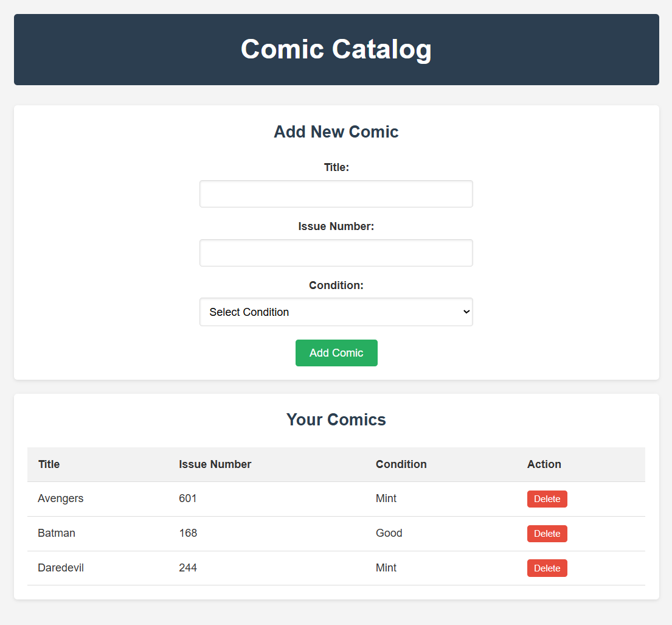Click the Comic Catalog header title

tap(336, 49)
